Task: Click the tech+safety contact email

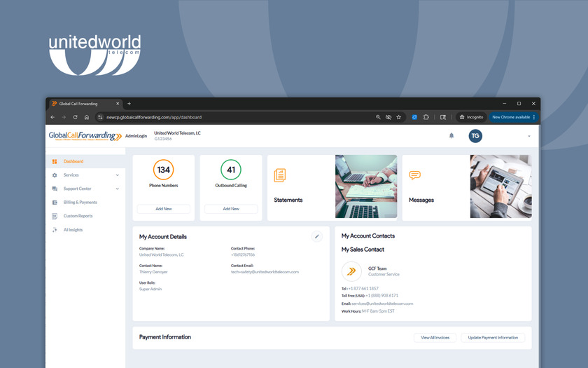Action: (x=265, y=272)
